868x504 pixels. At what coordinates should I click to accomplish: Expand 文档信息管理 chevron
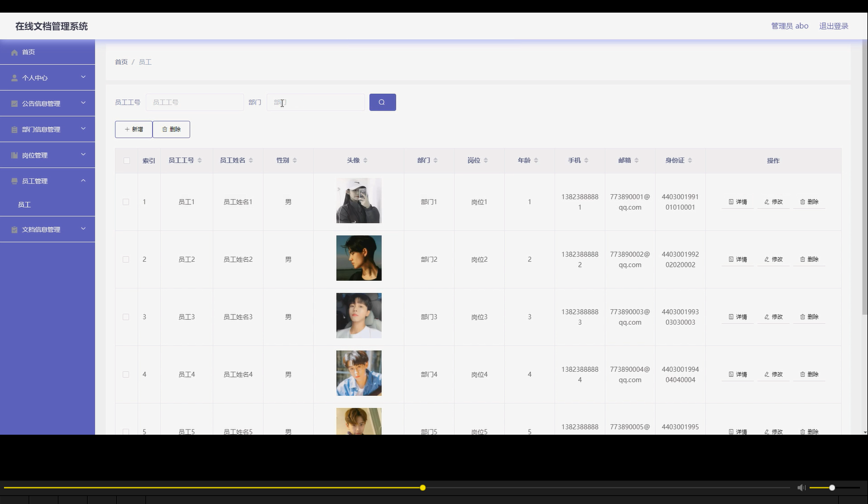tap(83, 229)
